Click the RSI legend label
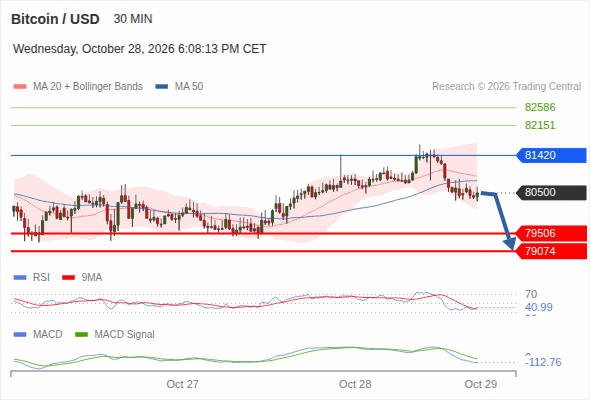Viewport: 590px width, 400px height. (41, 278)
